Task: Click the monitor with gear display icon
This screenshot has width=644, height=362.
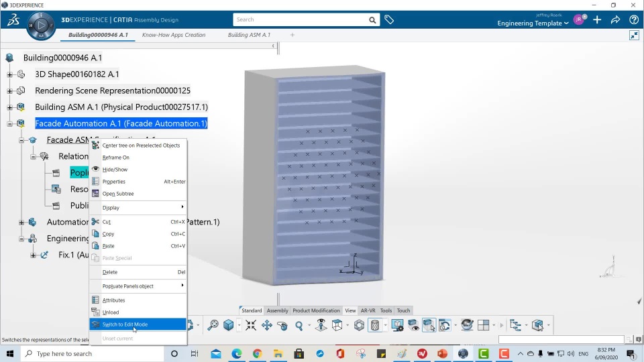Action: [397, 325]
